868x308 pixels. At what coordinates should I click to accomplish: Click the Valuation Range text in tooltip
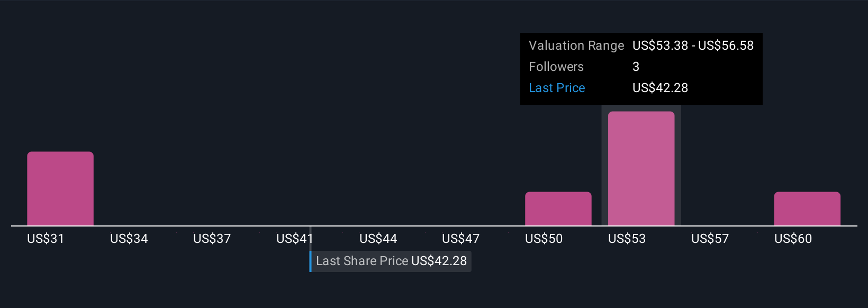(576, 46)
